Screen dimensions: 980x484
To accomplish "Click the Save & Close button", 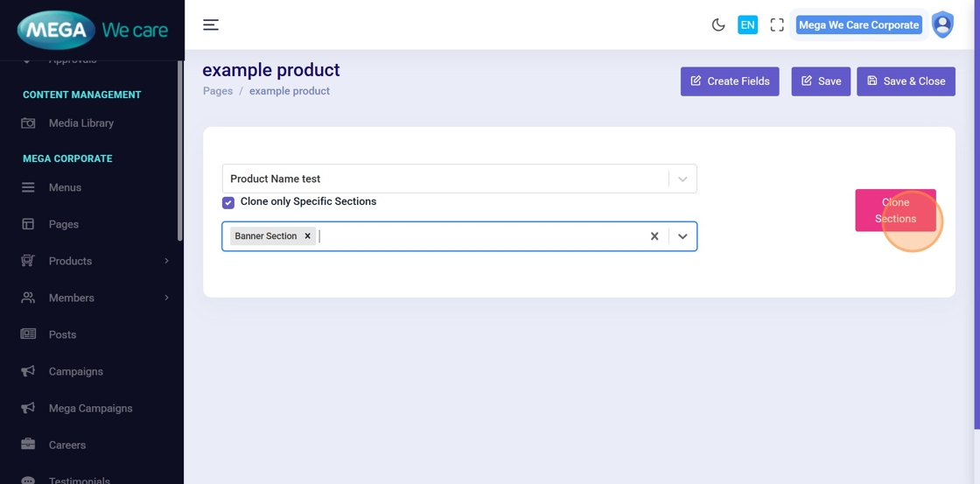I will tap(906, 81).
